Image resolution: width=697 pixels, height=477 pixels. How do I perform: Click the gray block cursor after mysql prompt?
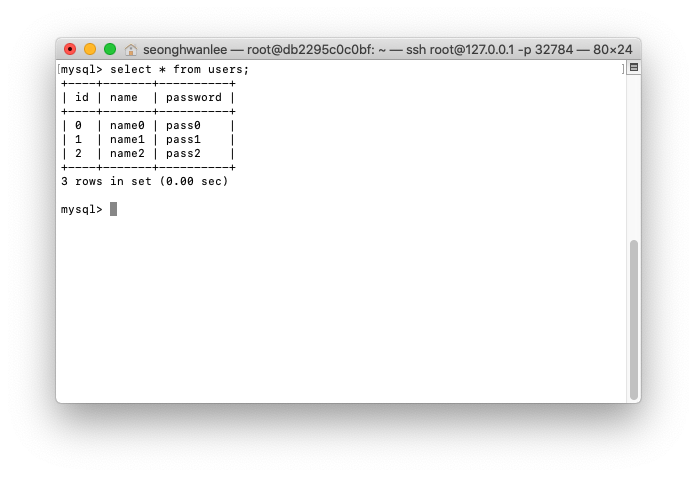[113, 209]
